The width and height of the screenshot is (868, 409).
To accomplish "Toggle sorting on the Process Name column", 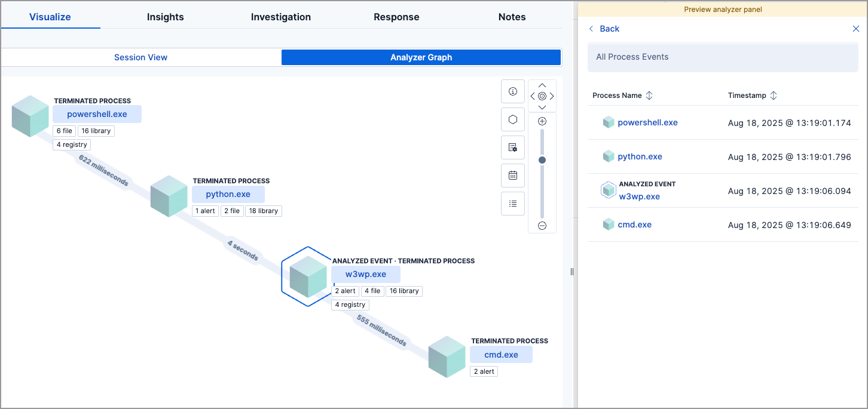I will click(649, 95).
